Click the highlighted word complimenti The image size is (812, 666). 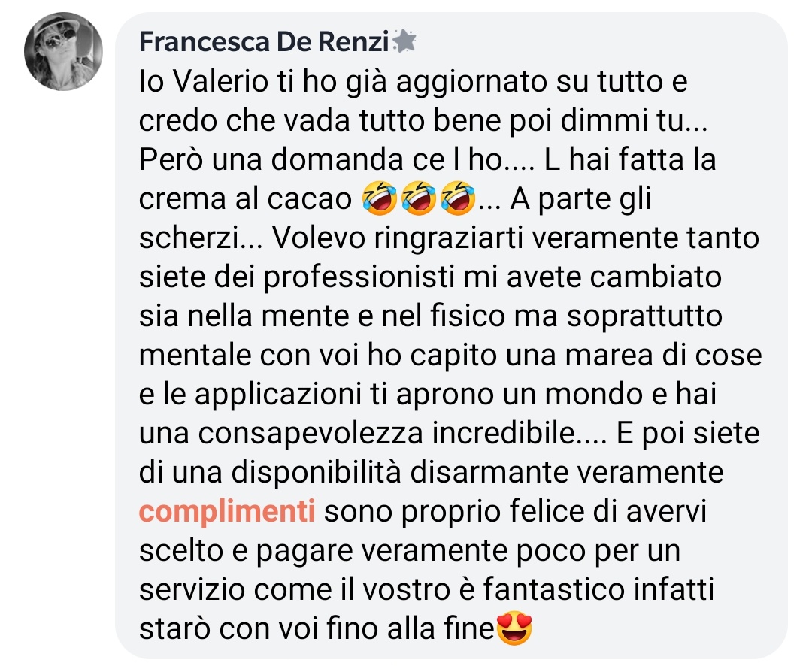tap(227, 512)
